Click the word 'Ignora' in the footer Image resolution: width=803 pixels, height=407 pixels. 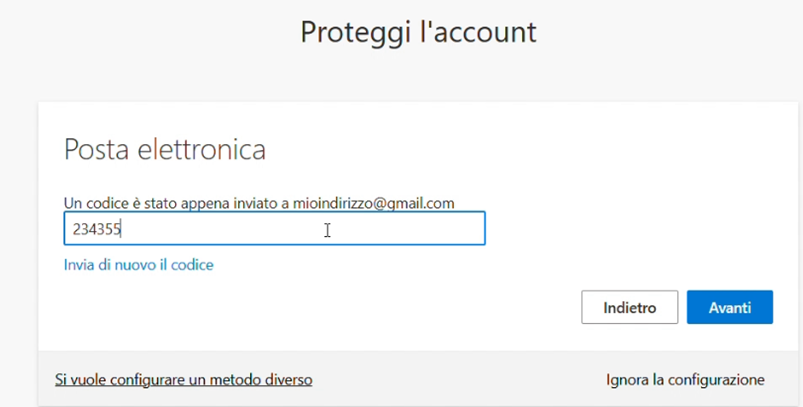[x=630, y=380]
